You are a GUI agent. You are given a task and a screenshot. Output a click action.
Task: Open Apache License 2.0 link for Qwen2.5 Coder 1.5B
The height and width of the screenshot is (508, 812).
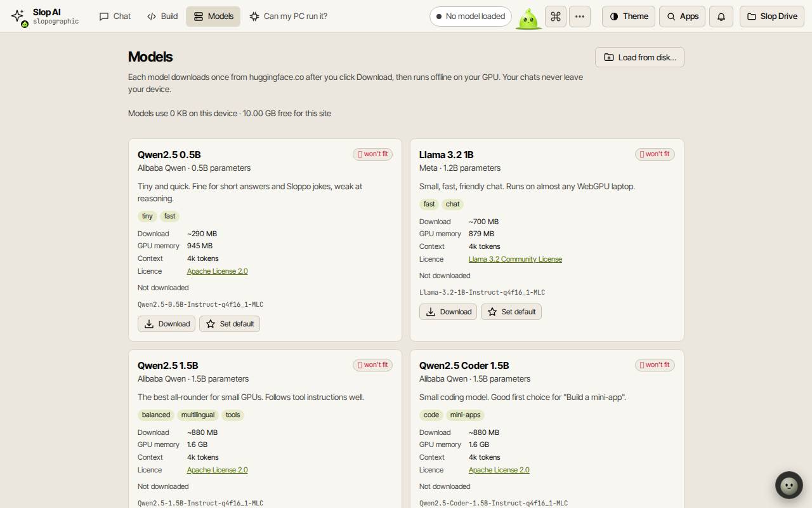point(499,470)
